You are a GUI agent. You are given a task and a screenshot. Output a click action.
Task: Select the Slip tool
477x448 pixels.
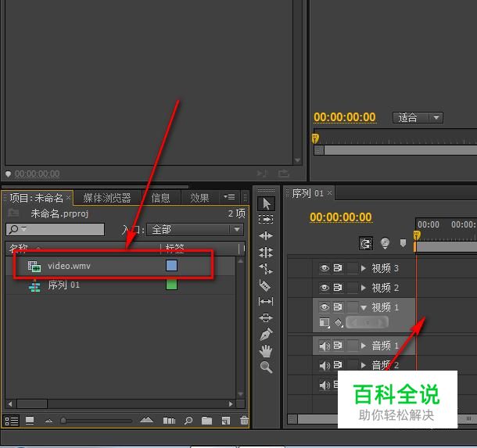(266, 302)
